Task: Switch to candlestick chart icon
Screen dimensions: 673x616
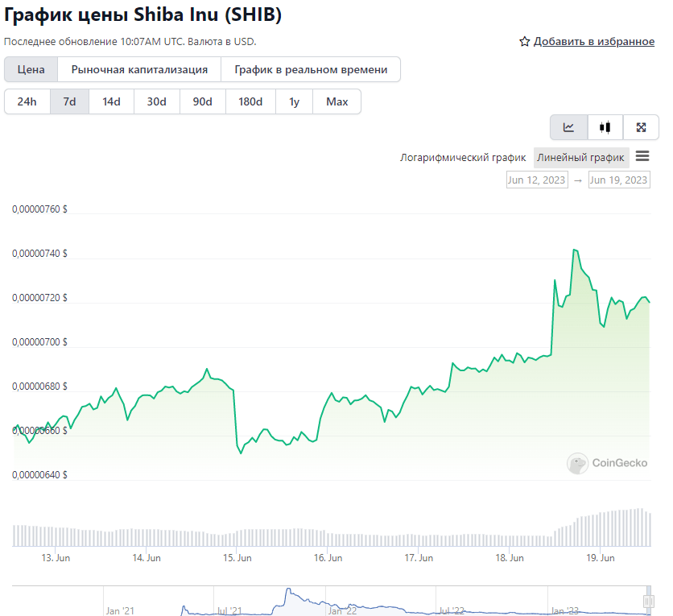Action: (x=605, y=127)
